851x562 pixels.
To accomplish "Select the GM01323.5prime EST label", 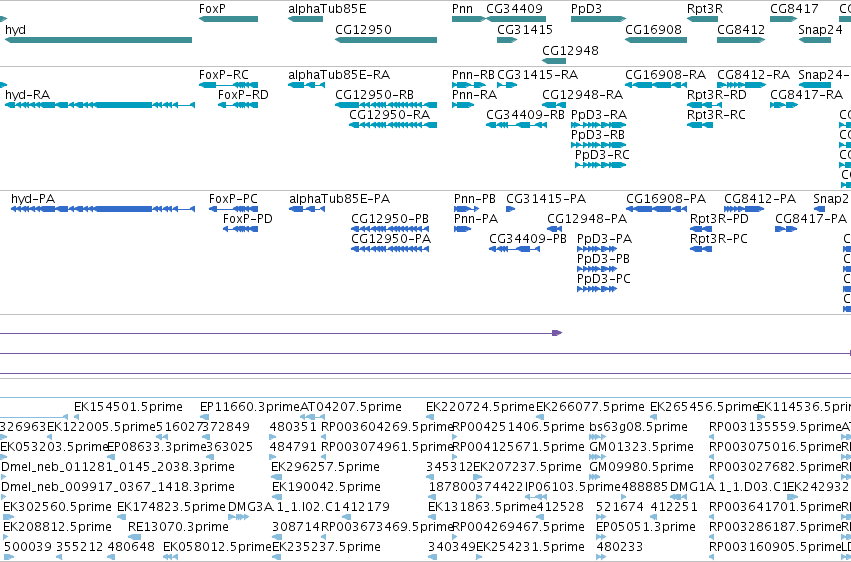I will (642, 446).
